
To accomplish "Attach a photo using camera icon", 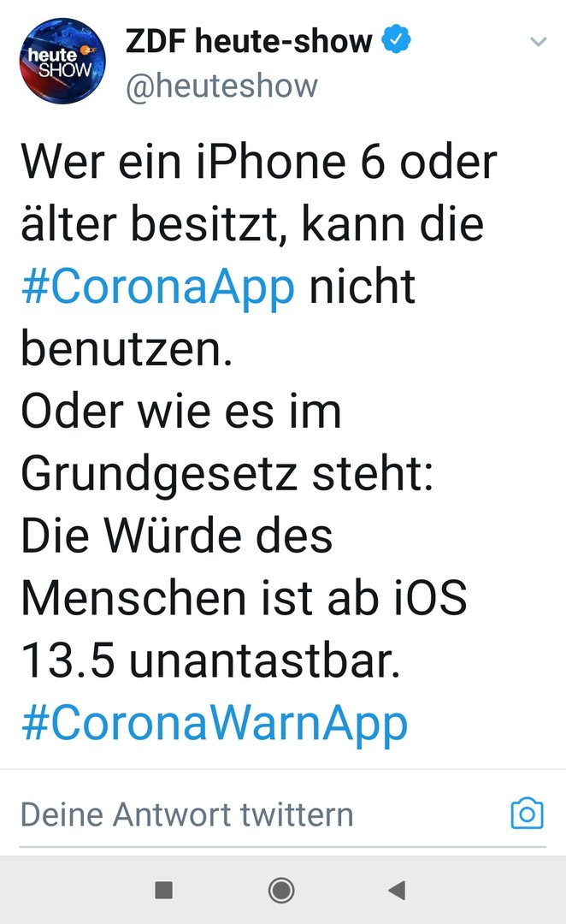I will pyautogui.click(x=527, y=814).
